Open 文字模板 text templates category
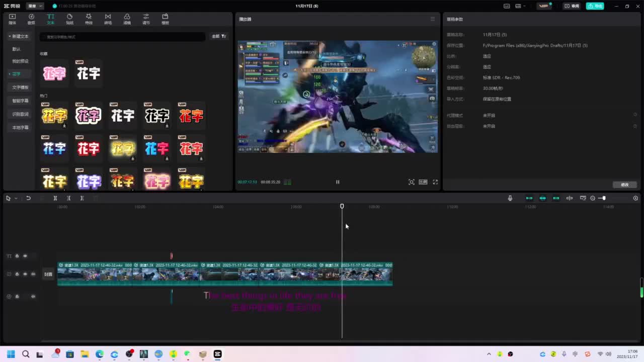Image resolution: width=644 pixels, height=362 pixels. pos(20,87)
